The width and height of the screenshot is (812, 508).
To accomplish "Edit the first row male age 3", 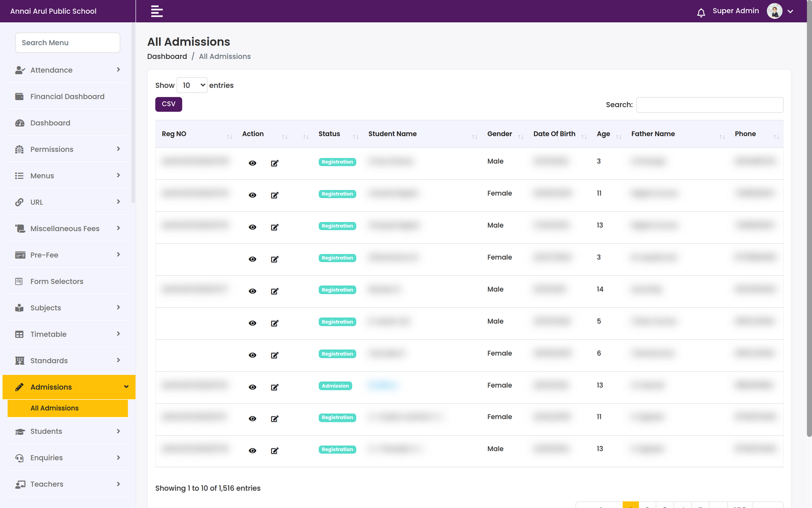I will (x=275, y=163).
